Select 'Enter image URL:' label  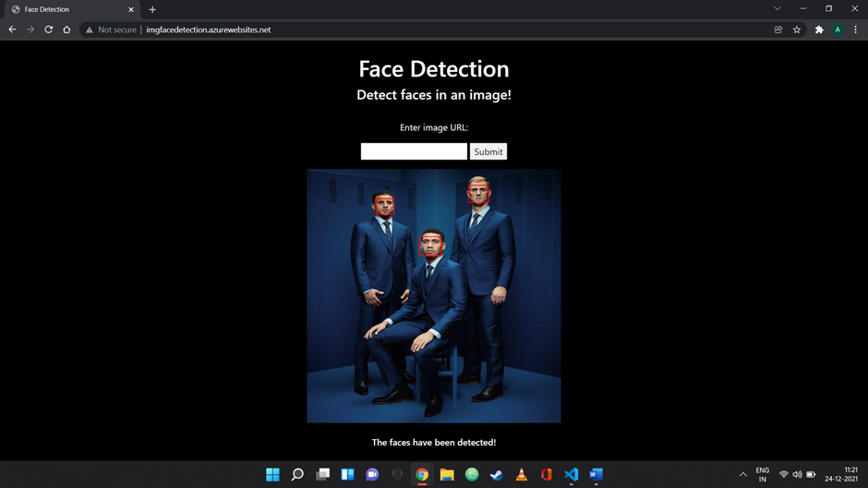434,128
